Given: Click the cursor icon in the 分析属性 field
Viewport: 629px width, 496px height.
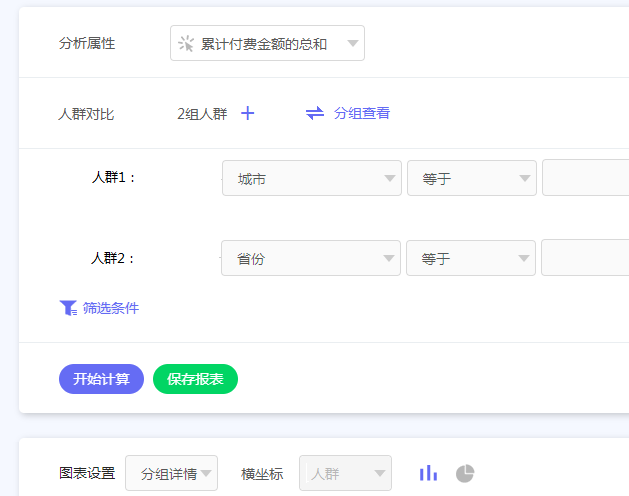Looking at the screenshot, I should tap(186, 44).
